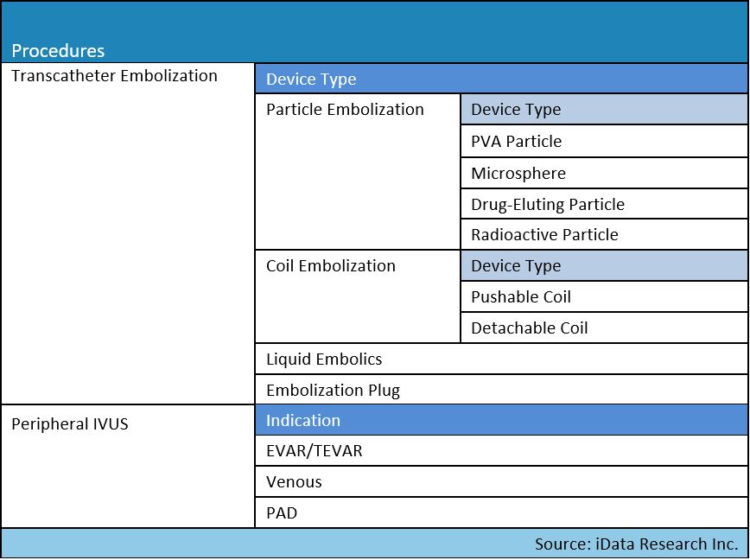
Task: Click the Detachable Coil row
Action: click(604, 328)
